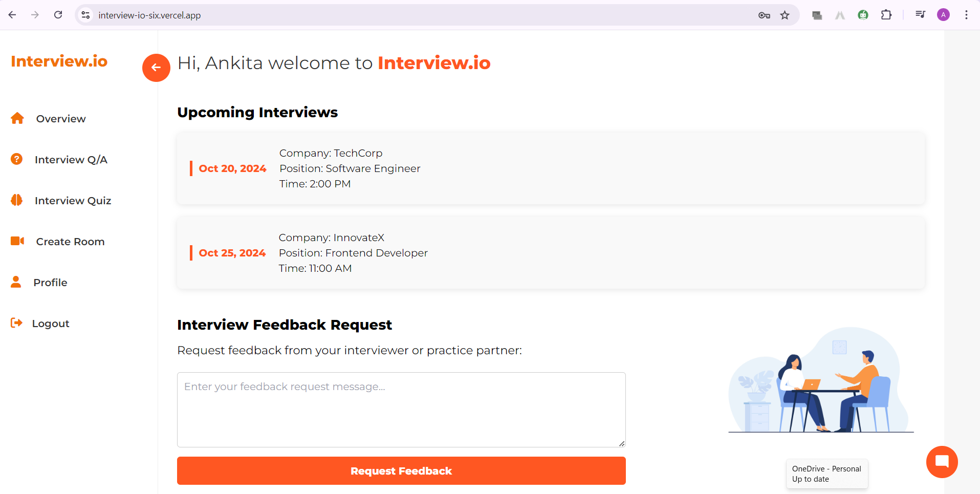Open Create Room from the sidebar
This screenshot has width=980, height=494.
[x=70, y=242]
